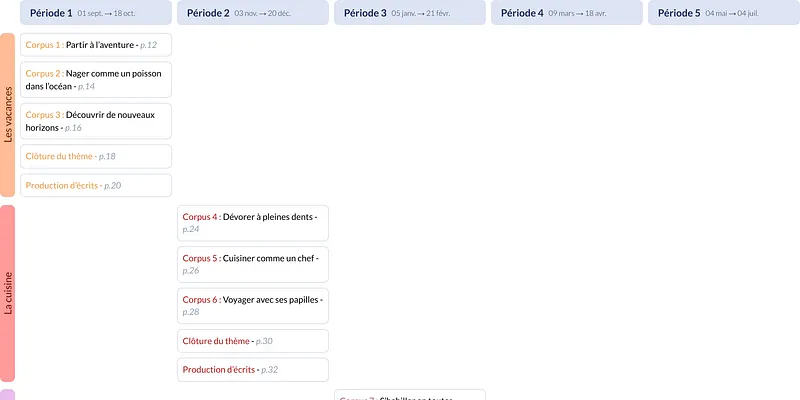Open the red Clôture du thème p.30 card

click(x=253, y=341)
